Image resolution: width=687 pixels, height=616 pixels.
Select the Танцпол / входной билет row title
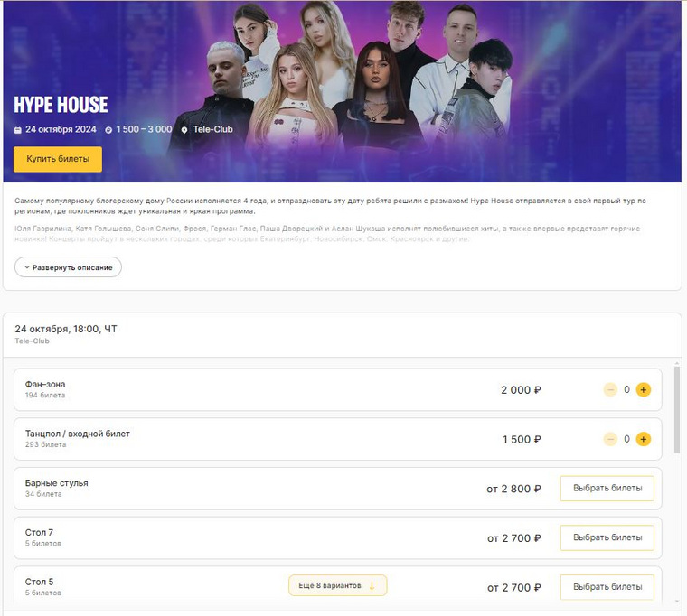pyautogui.click(x=78, y=434)
